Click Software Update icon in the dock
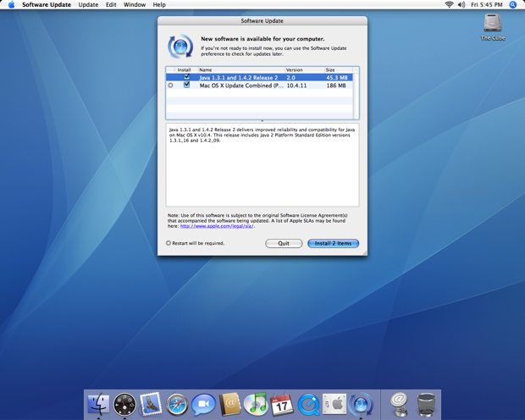525x420 pixels. (x=360, y=404)
